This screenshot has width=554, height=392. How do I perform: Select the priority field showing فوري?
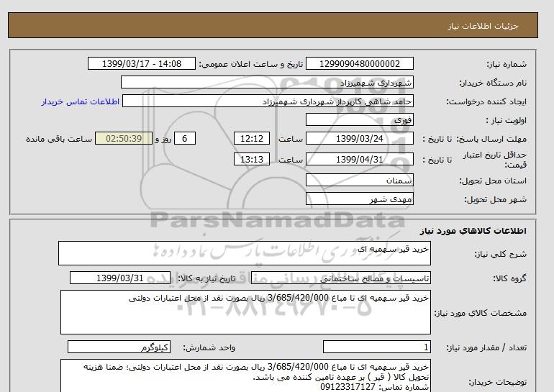click(359, 119)
